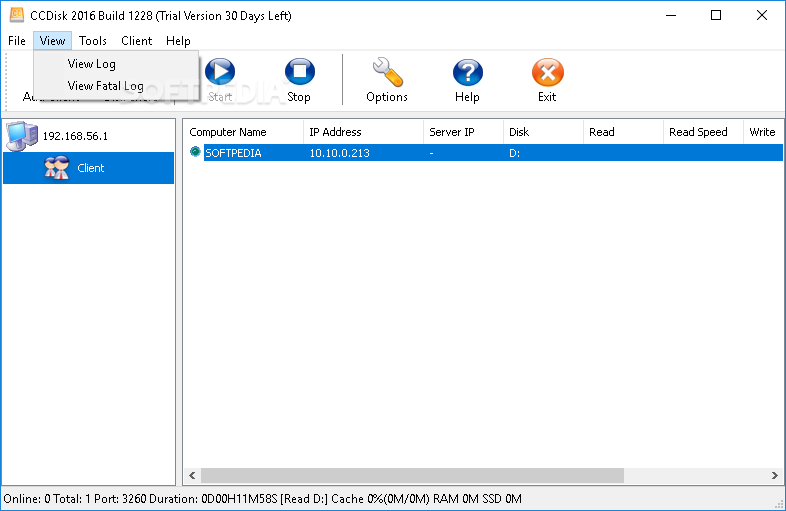Click the Help question mark icon
The height and width of the screenshot is (511, 786).
[x=467, y=72]
